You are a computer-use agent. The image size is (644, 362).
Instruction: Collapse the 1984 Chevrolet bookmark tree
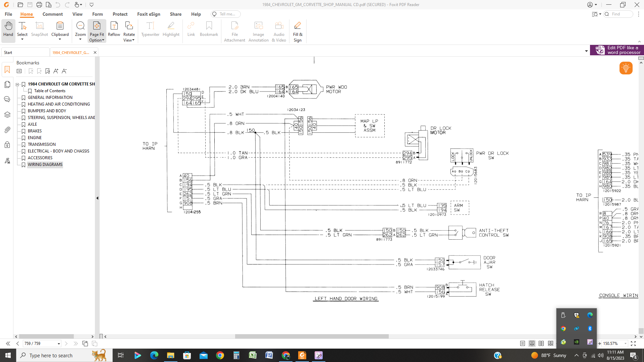coord(17,84)
